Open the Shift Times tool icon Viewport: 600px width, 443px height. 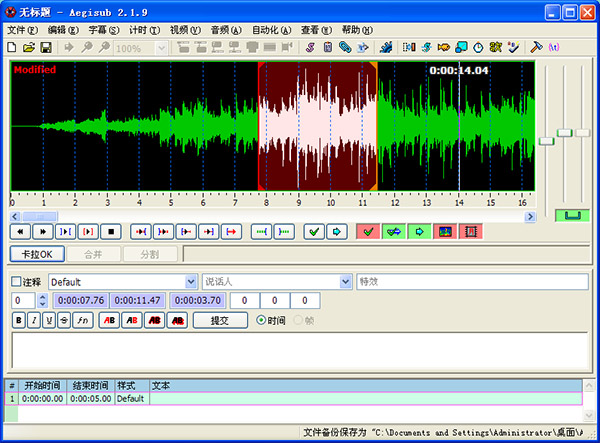pyautogui.click(x=409, y=47)
